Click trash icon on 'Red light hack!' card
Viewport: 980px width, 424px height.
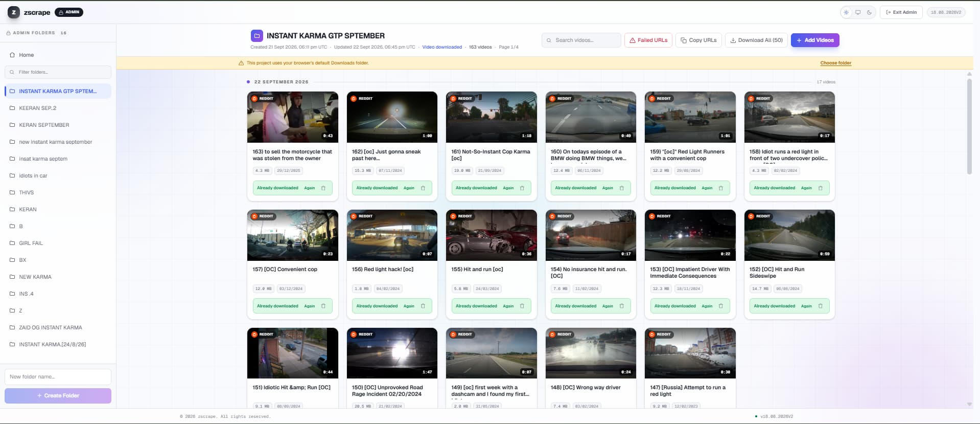[423, 306]
